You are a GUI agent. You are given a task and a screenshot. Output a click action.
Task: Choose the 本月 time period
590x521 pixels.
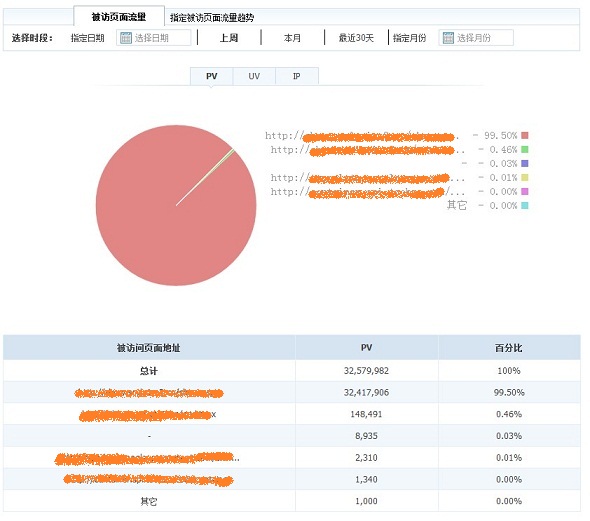coord(292,38)
